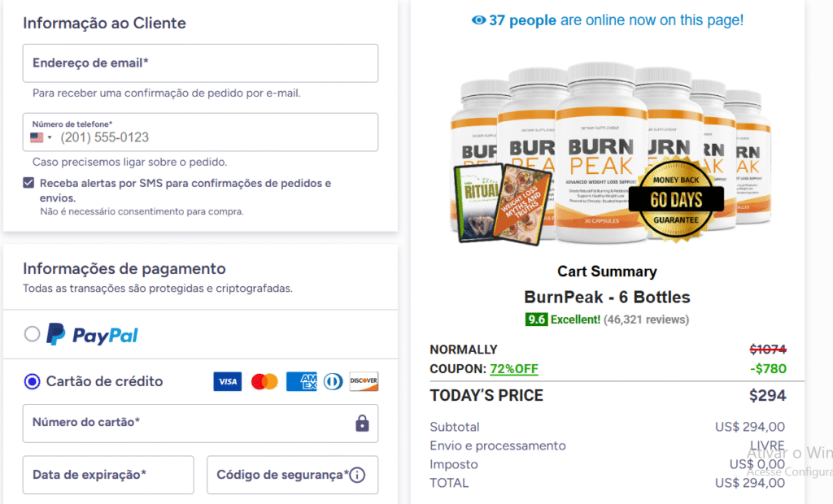Click the Visa card icon
Image resolution: width=833 pixels, height=504 pixels.
tap(227, 381)
